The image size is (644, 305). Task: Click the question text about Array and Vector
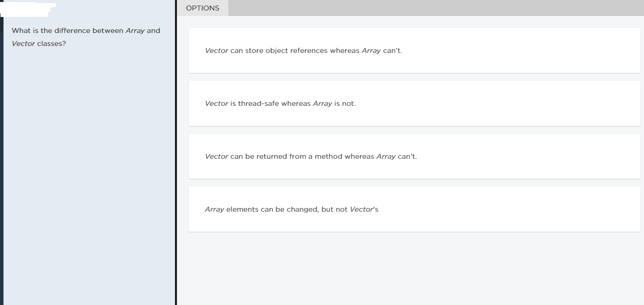pos(75,31)
